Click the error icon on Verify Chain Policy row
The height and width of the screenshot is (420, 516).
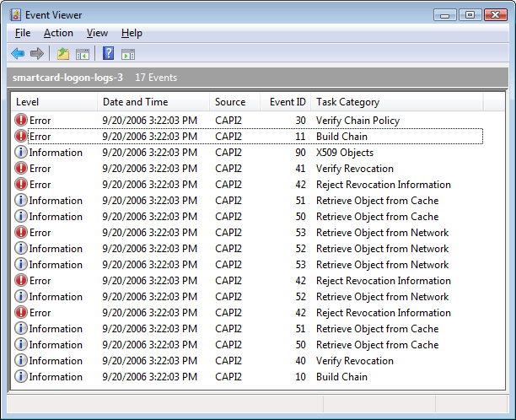(21, 120)
